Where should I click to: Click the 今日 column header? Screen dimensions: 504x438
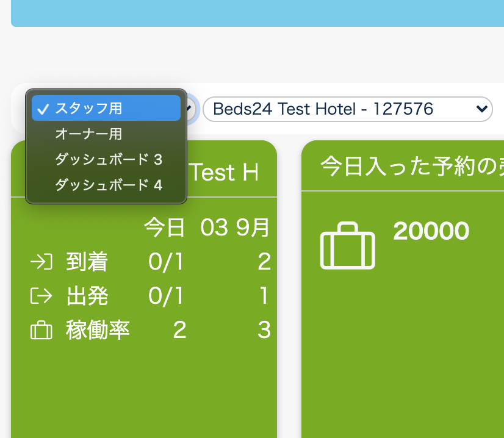[x=164, y=228]
